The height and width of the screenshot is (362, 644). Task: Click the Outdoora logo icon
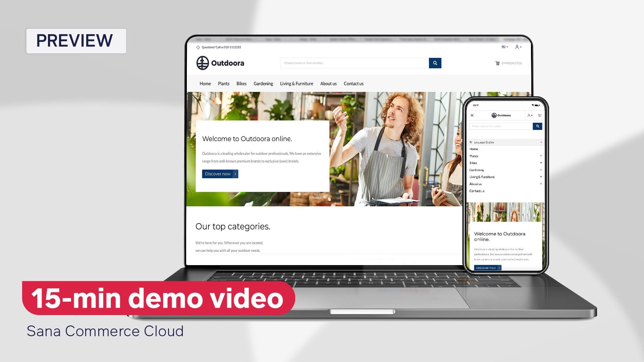(x=202, y=62)
